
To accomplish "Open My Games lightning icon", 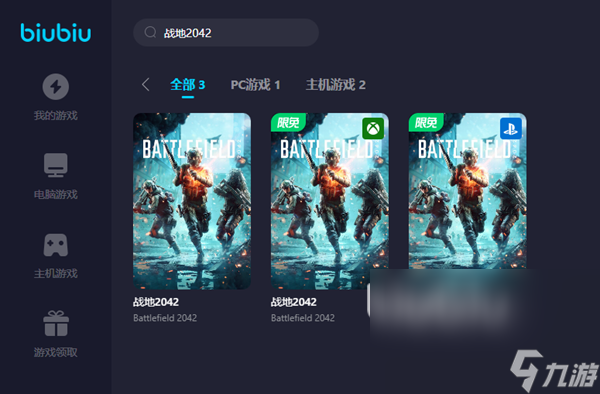I will click(55, 87).
